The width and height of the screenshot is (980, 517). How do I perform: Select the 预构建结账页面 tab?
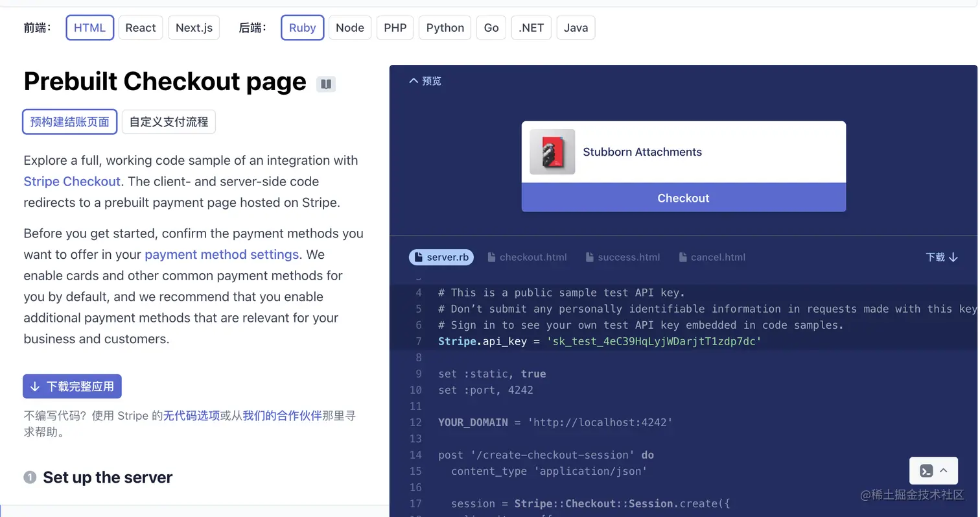coord(70,122)
